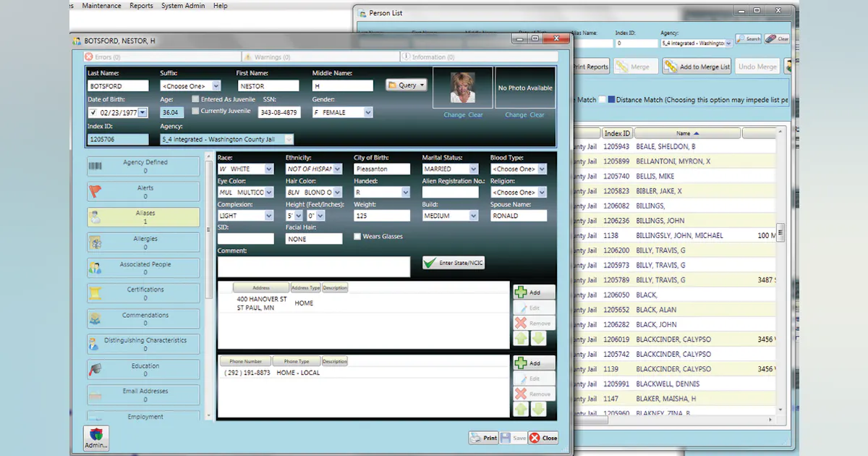Screen dimensions: 868x456
Task: Open the System Admin menu
Action: [183, 6]
